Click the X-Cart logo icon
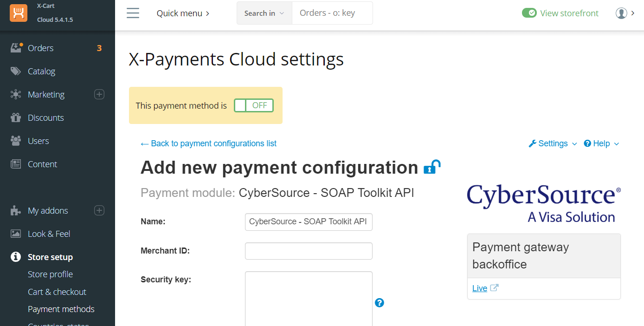Image resolution: width=644 pixels, height=326 pixels. pos(19,13)
